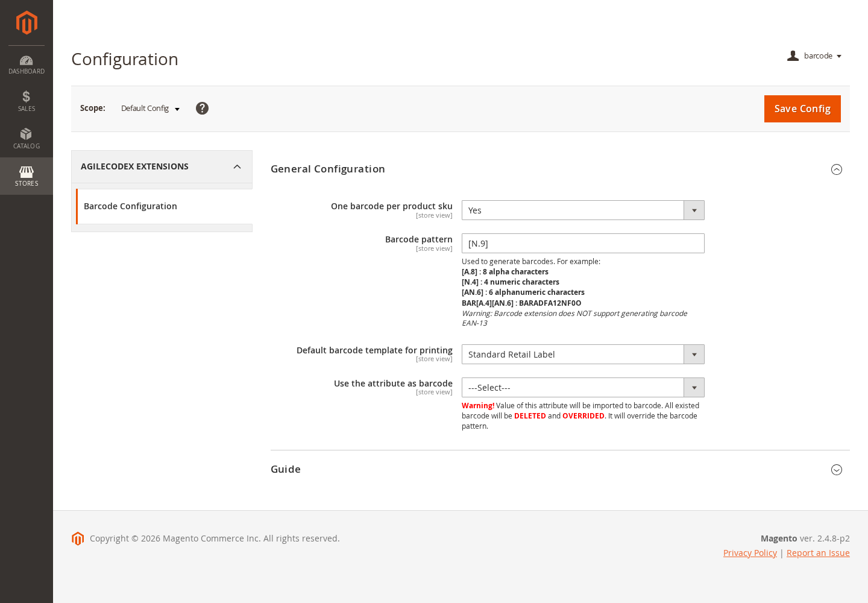Open the Use the attribute as barcode dropdown

583,388
